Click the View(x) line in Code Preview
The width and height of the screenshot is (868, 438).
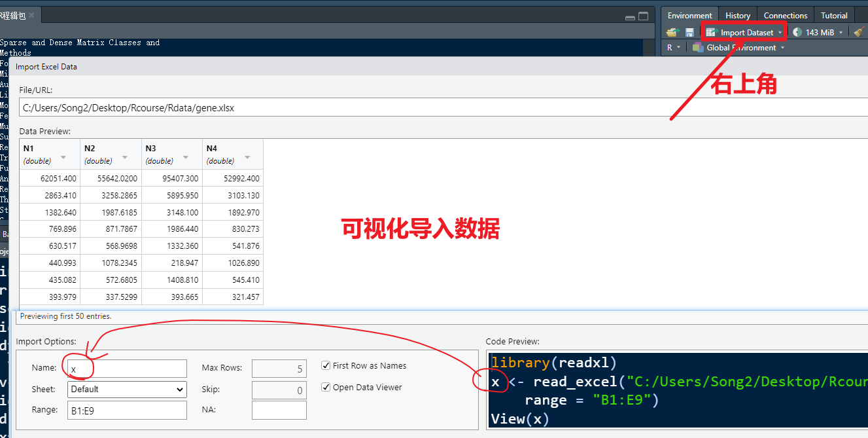[x=520, y=419]
